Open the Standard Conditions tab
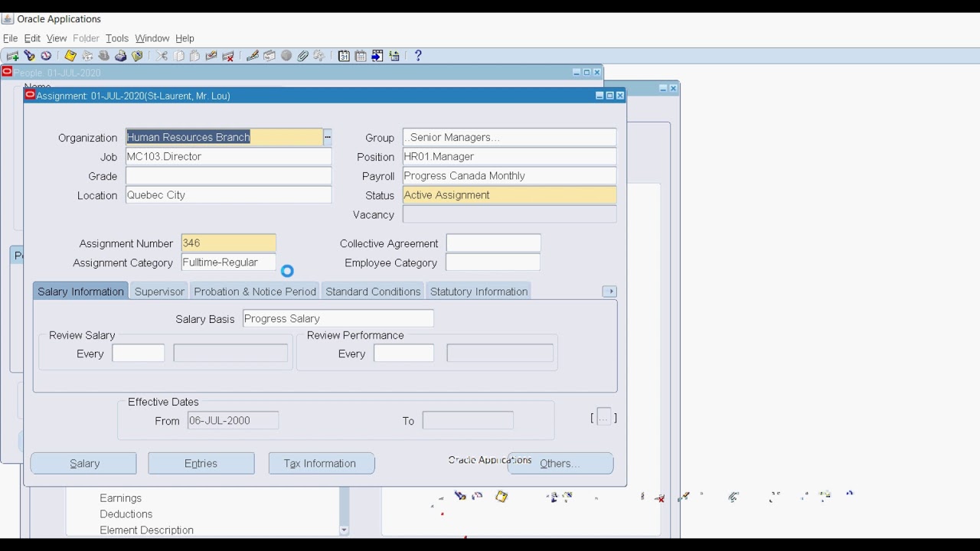 [373, 292]
